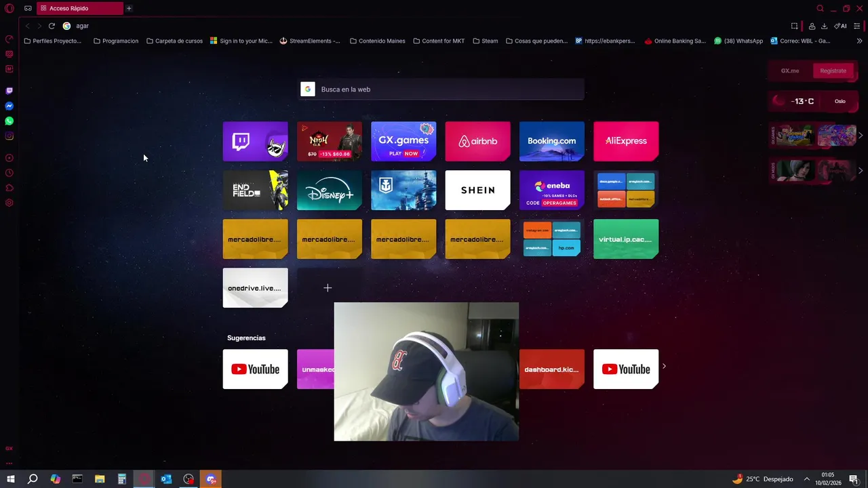Open the SHEIN speed dial tile
The image size is (868, 488).
click(x=477, y=190)
